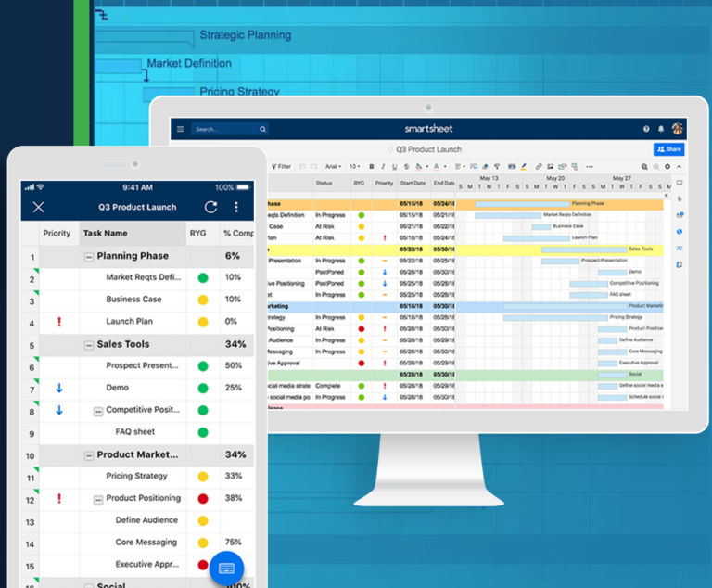Open the font size 10 dropdown
This screenshot has width=712, height=588.
coord(354,167)
